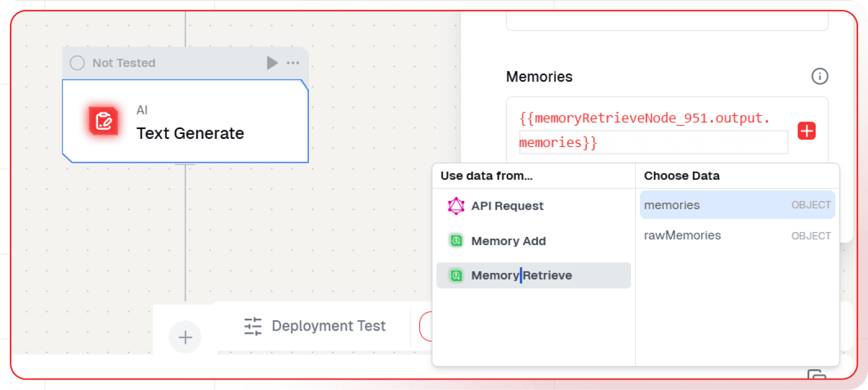Image resolution: width=868 pixels, height=390 pixels.
Task: Click the green Memory Retrieve node icon
Action: (x=456, y=275)
